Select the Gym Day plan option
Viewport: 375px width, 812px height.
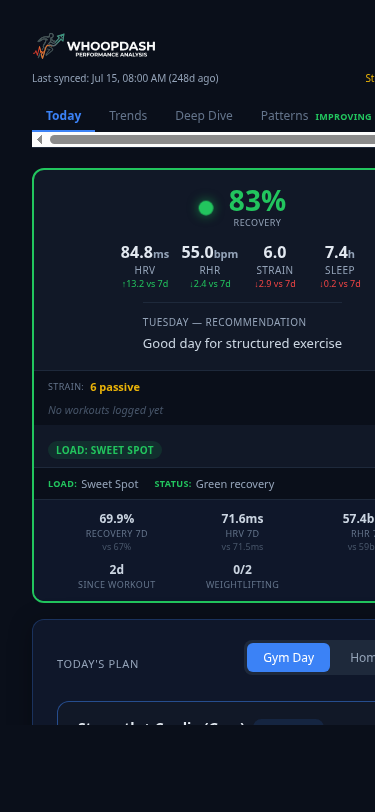[289, 658]
